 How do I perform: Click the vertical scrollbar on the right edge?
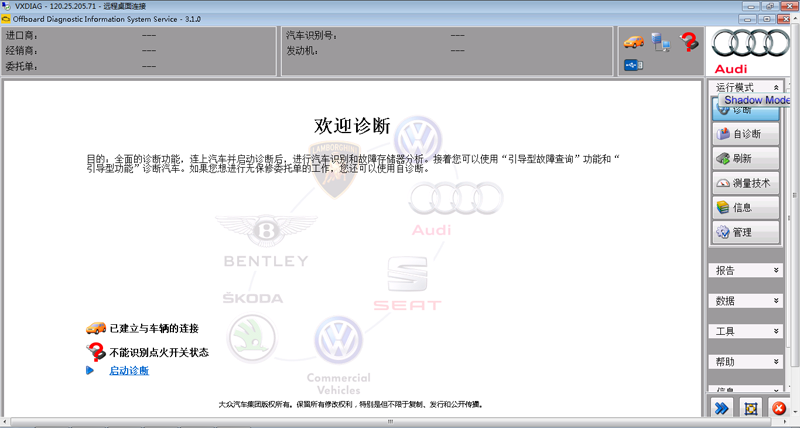coord(794,195)
